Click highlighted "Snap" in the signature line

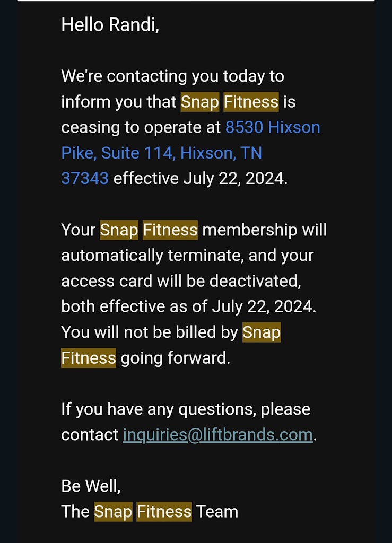coord(113,512)
